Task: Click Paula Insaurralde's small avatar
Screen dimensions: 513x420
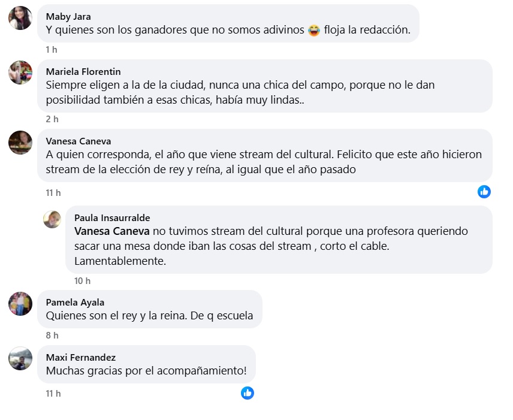Action: tap(52, 219)
